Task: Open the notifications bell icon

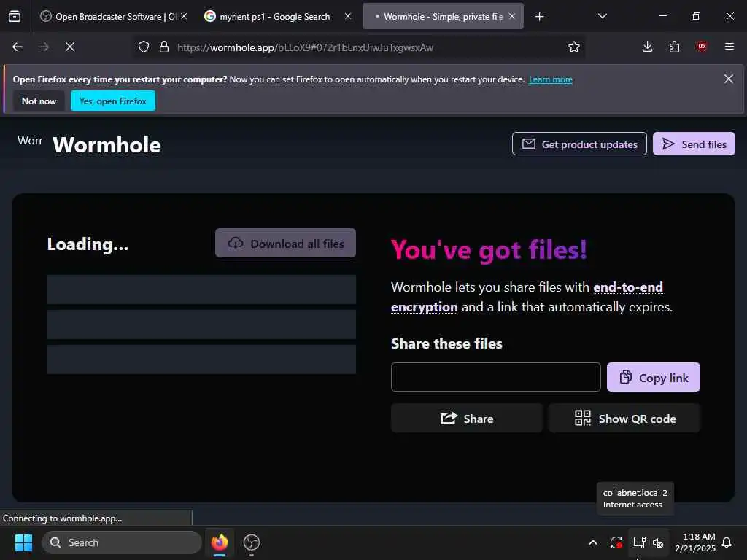Action: coord(727,542)
